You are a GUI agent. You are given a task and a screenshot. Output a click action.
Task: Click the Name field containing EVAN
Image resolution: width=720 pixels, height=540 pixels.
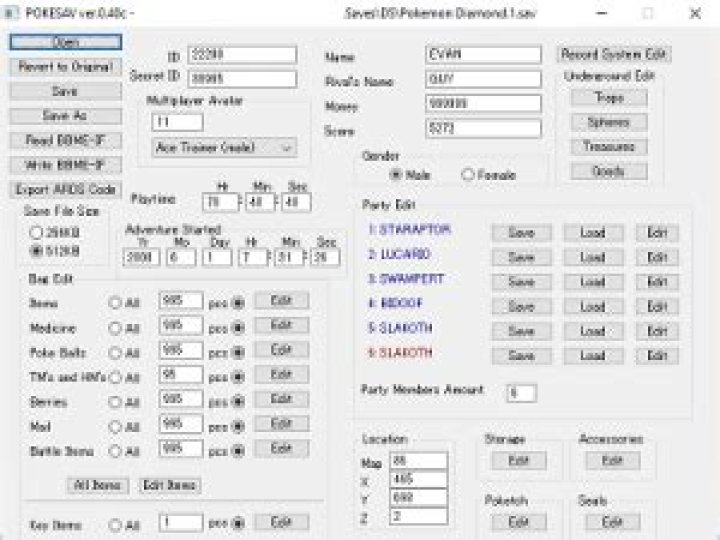click(483, 55)
